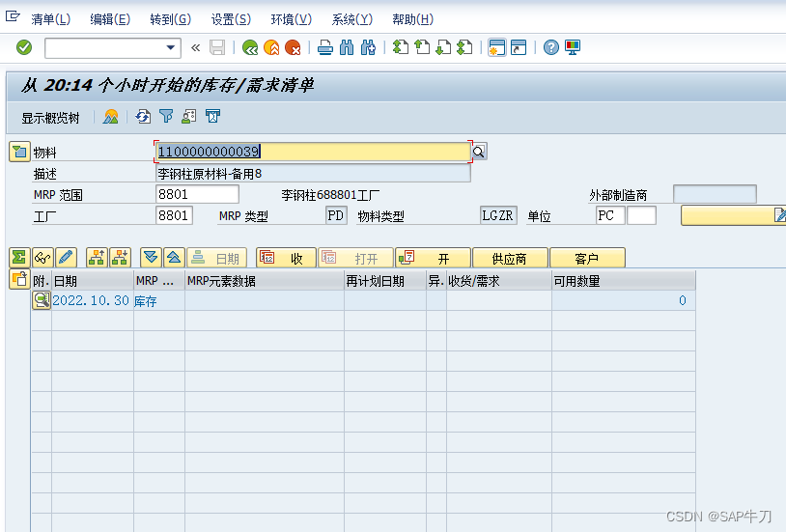Click the glasses display element icon
Viewport: 786px width, 532px height.
[42, 258]
